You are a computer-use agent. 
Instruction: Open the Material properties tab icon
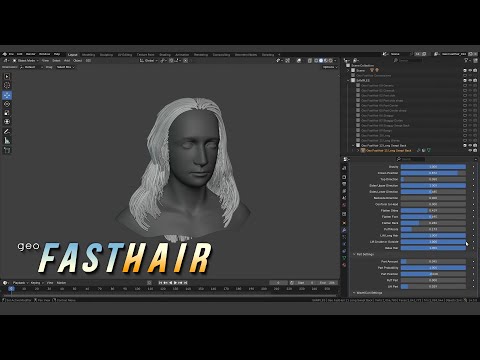[344, 265]
